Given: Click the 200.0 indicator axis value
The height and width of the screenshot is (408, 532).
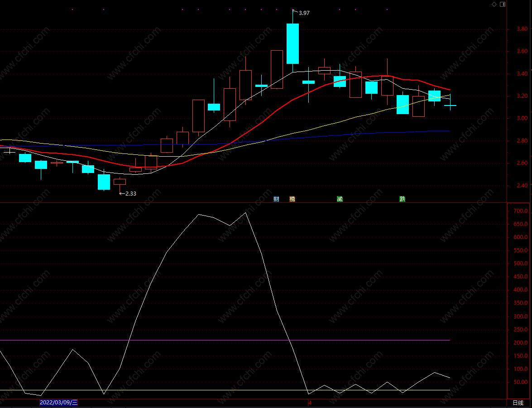Looking at the screenshot, I should click(x=521, y=343).
